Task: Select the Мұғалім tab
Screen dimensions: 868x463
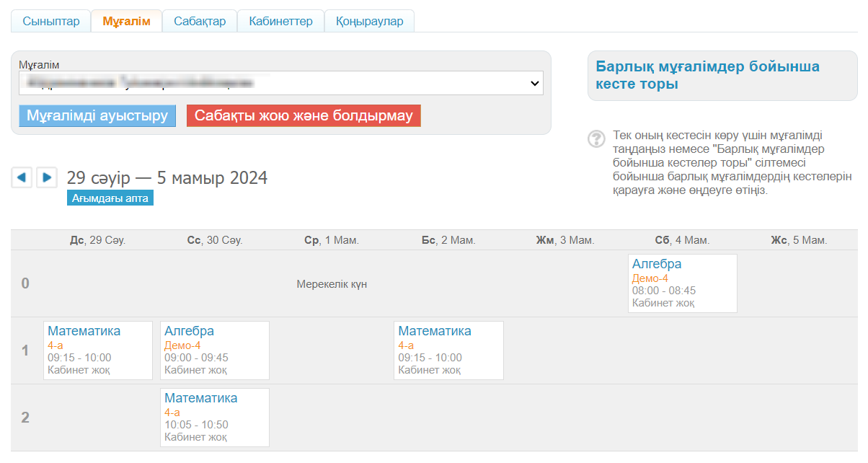Action: 126,21
